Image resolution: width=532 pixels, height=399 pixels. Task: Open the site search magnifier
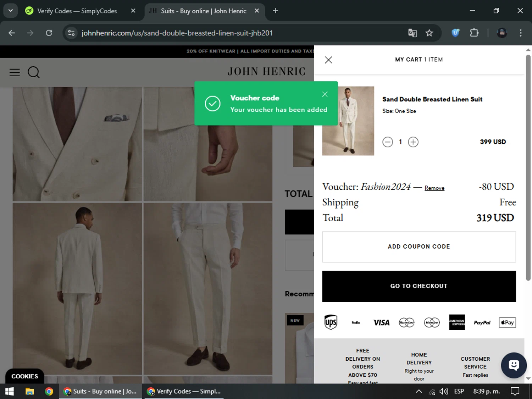coord(34,72)
